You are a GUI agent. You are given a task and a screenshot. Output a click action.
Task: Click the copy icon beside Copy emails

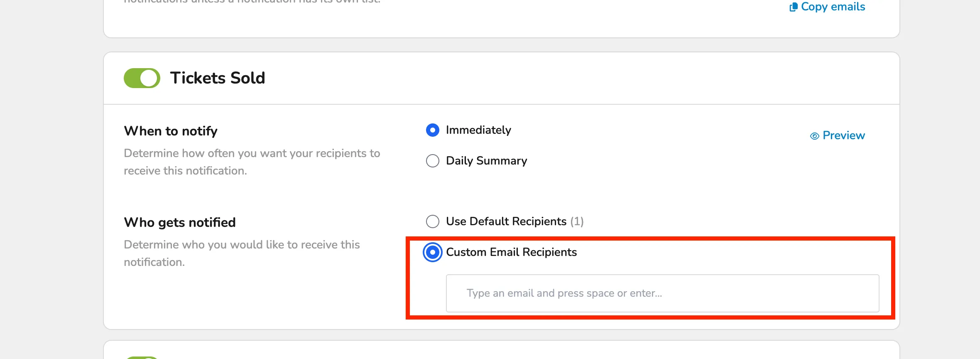pos(793,7)
